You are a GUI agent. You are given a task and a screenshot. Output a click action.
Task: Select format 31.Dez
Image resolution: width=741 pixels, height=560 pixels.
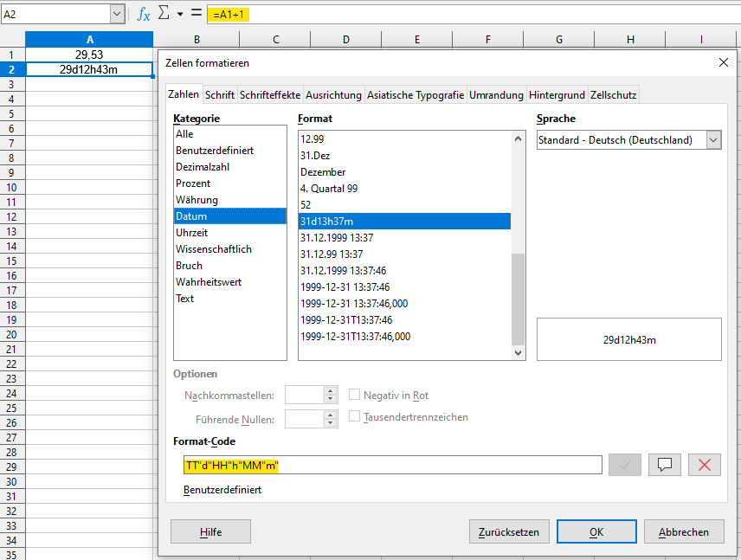tap(404, 156)
